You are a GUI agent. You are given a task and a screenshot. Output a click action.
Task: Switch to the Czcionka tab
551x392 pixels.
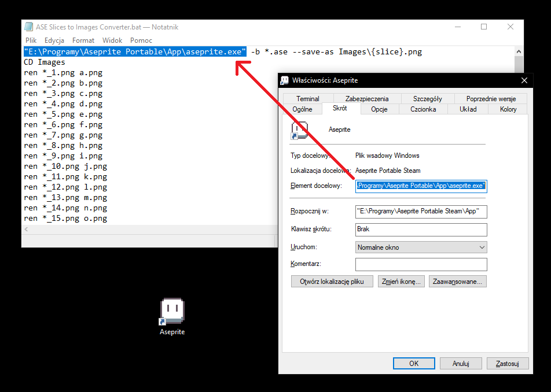pyautogui.click(x=423, y=109)
